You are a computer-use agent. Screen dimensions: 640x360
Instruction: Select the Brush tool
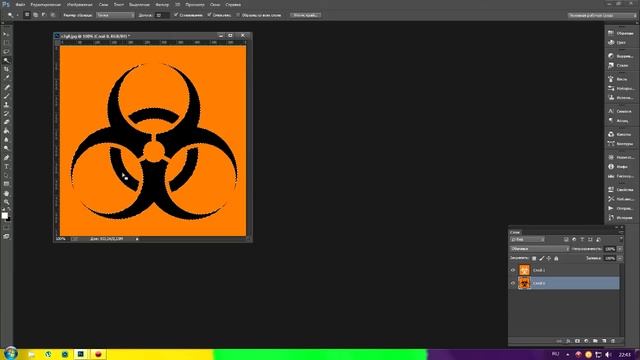click(6, 96)
